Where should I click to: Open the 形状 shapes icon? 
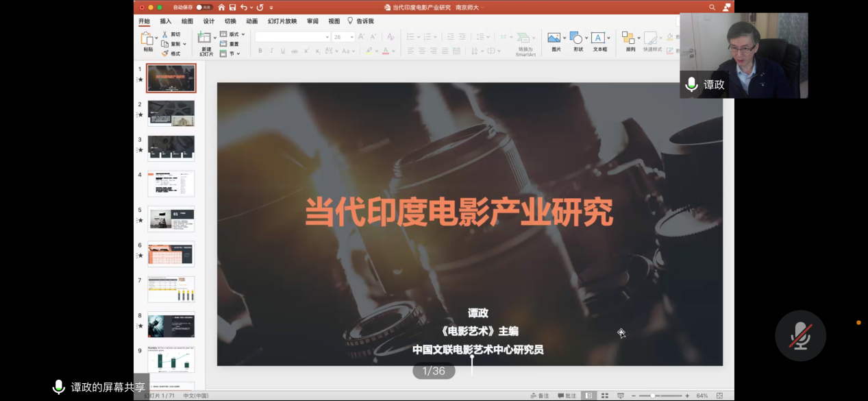tap(576, 38)
